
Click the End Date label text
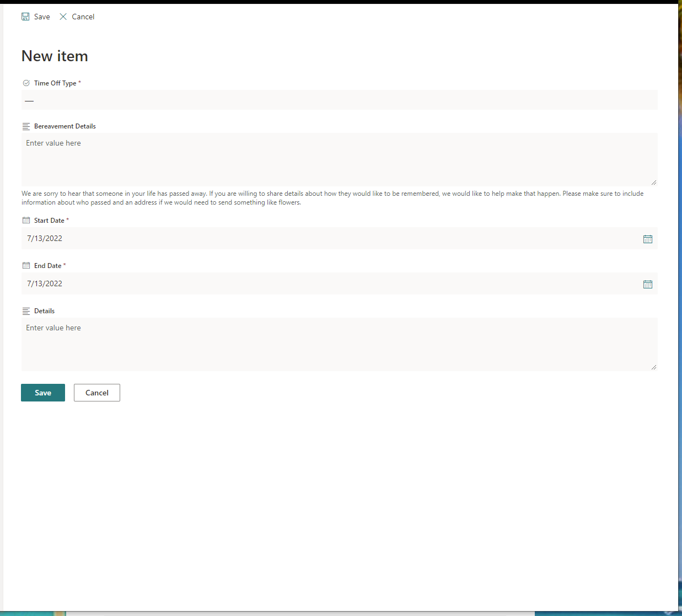pyautogui.click(x=47, y=266)
